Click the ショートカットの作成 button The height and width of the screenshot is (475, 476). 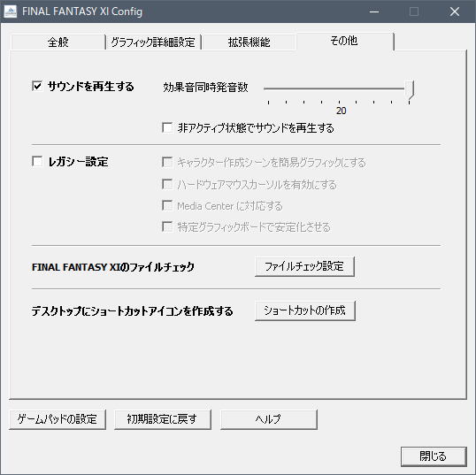304,310
